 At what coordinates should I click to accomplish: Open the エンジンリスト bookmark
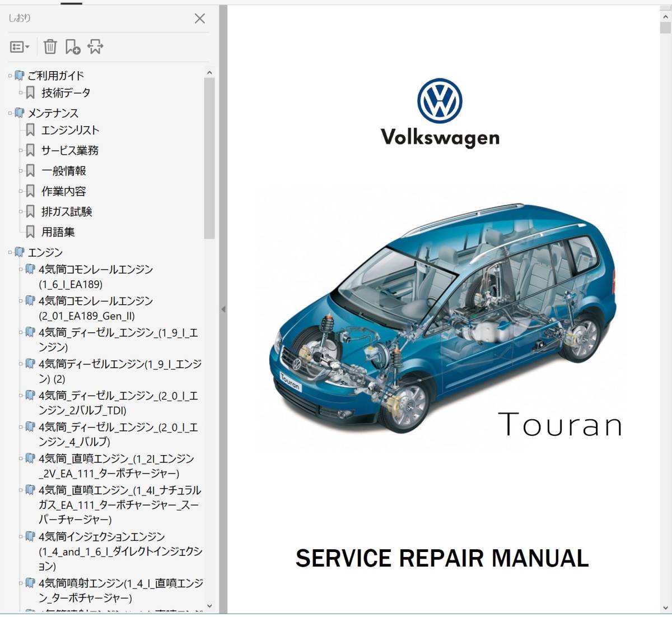pos(70,130)
